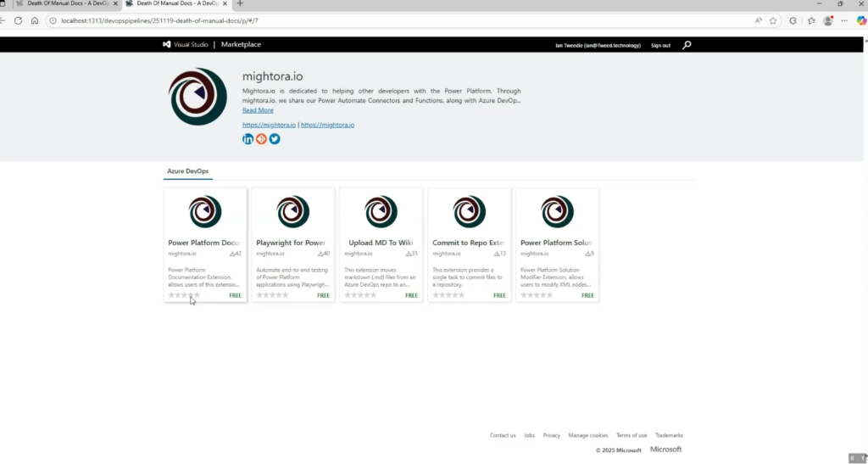Click Sign out in the header
The width and height of the screenshot is (868, 464).
(660, 46)
